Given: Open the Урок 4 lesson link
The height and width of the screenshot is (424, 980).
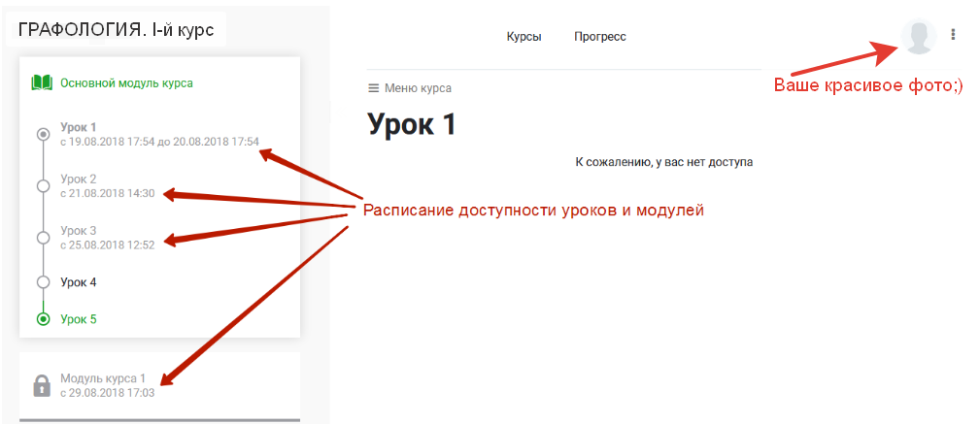Looking at the screenshot, I should pos(79,282).
